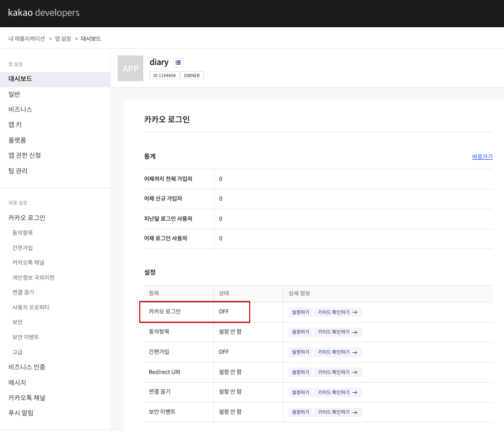Image resolution: width=504 pixels, height=431 pixels.
Task: Open 개인정보 국외이전 in the sidebar
Action: coord(33,277)
